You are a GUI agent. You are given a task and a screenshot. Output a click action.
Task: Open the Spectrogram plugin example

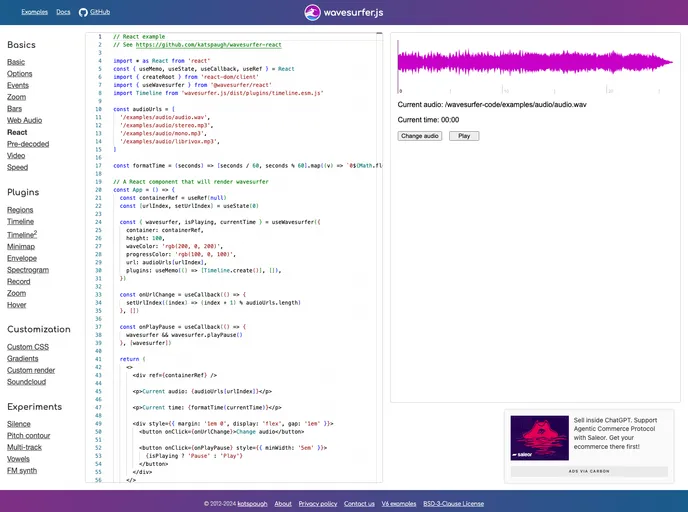[x=28, y=270]
